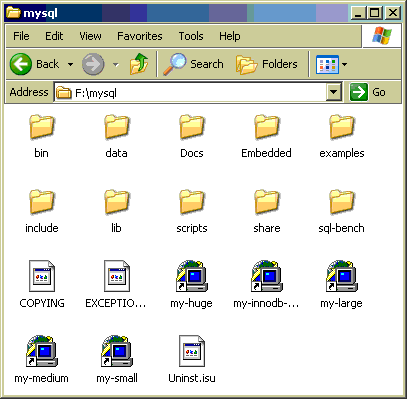Select the EXCEPTIO... file icon

(117, 276)
